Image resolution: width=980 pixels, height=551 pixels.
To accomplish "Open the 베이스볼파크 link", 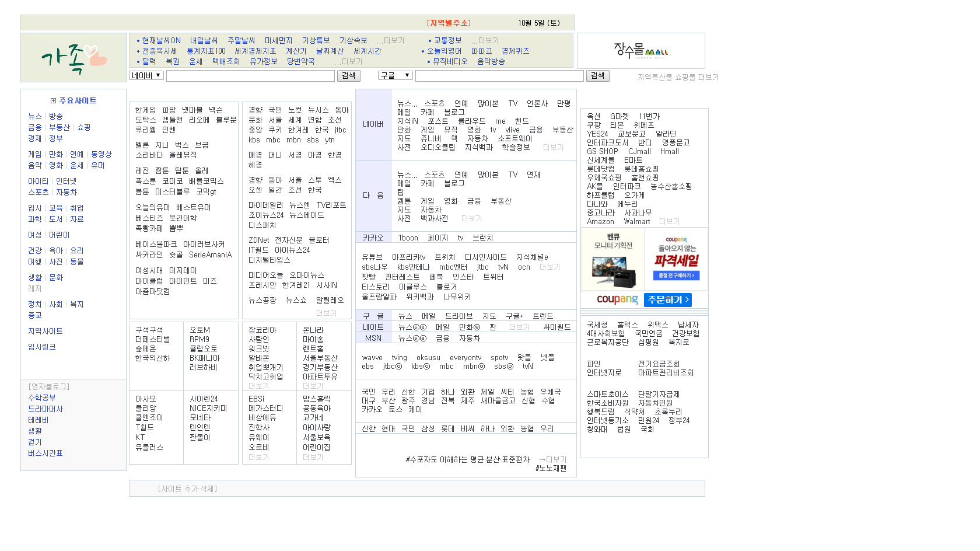I will [156, 244].
